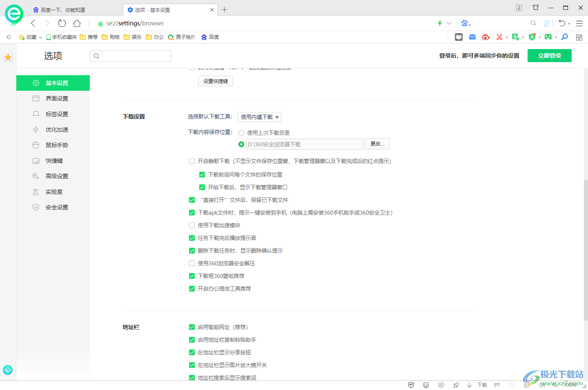The image size is (588, 390).
Task: Open the skin shirt icon in title bar
Action: 536,8
